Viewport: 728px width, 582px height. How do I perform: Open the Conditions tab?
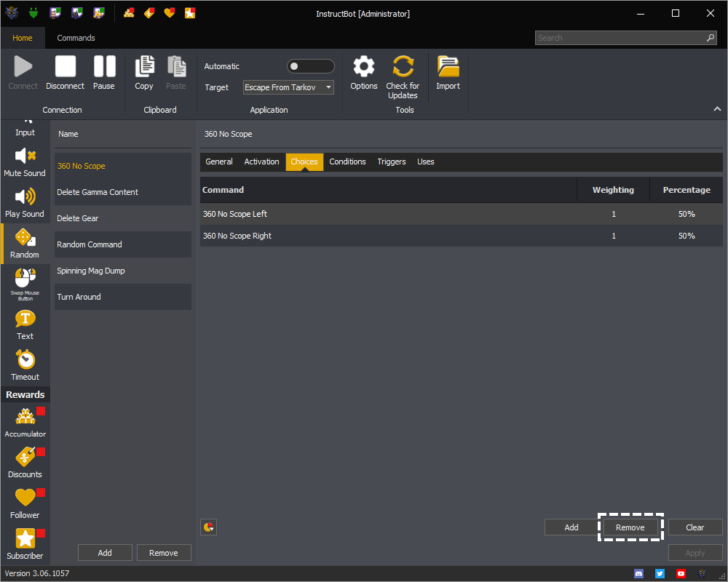coord(348,162)
